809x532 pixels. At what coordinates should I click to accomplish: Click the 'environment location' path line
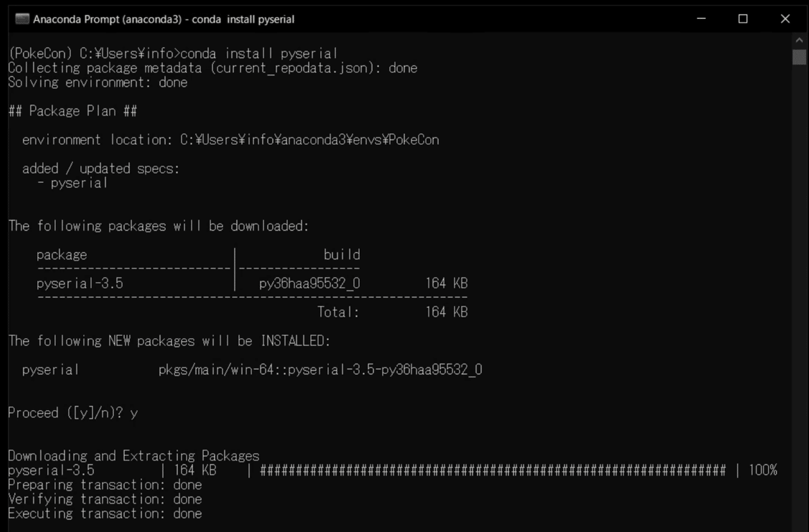pyautogui.click(x=231, y=140)
